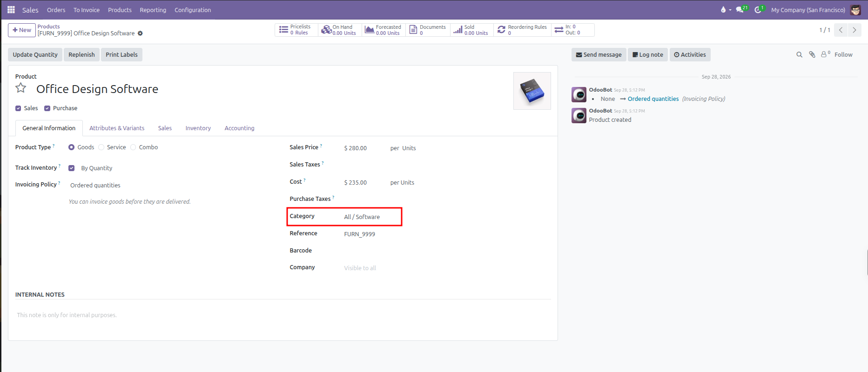Open the activities clock icon in navbar

point(759,10)
